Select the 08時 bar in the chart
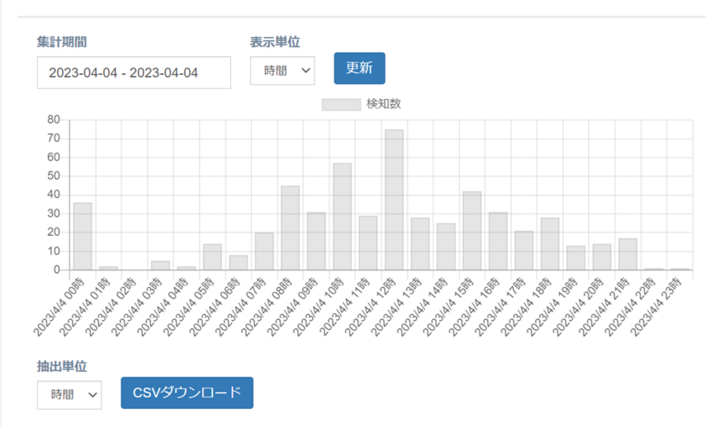Viewport: 720px width, 428px height. [290, 228]
